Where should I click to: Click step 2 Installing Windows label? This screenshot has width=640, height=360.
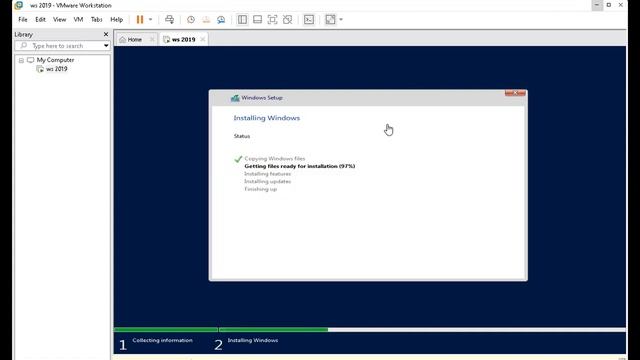click(x=253, y=340)
